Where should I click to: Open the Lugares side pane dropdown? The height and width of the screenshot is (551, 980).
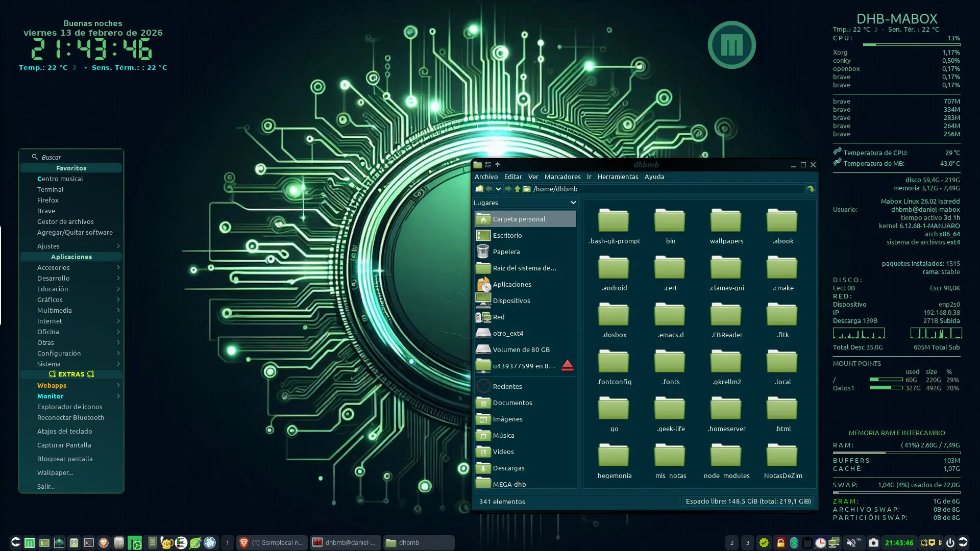573,203
